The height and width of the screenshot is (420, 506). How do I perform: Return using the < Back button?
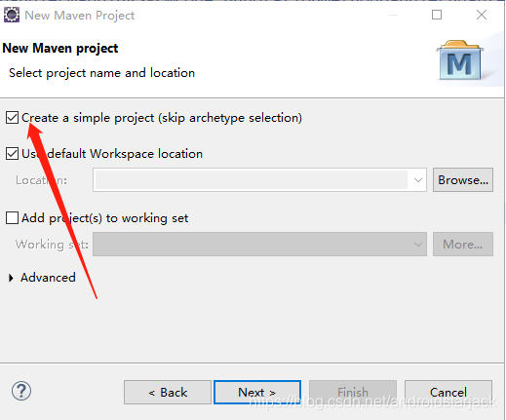click(x=168, y=393)
